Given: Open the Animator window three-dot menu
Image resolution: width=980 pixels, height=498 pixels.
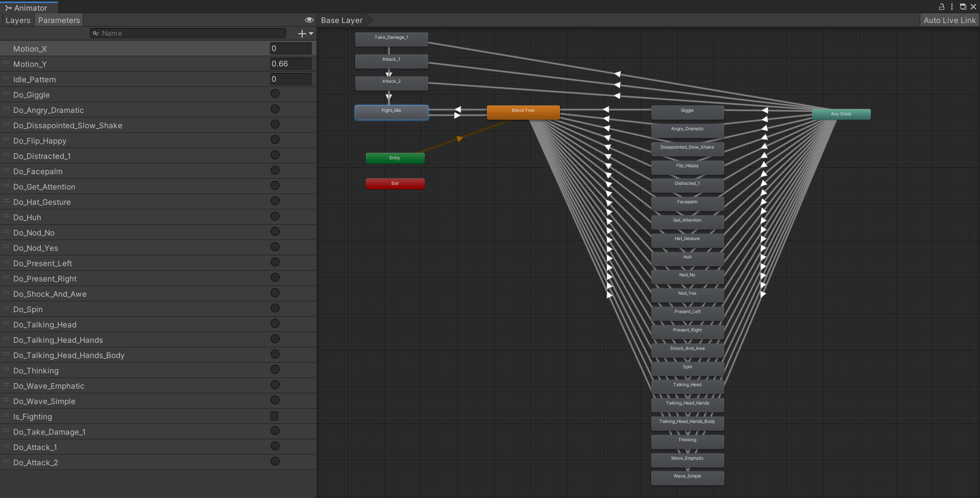Looking at the screenshot, I should pos(951,7).
